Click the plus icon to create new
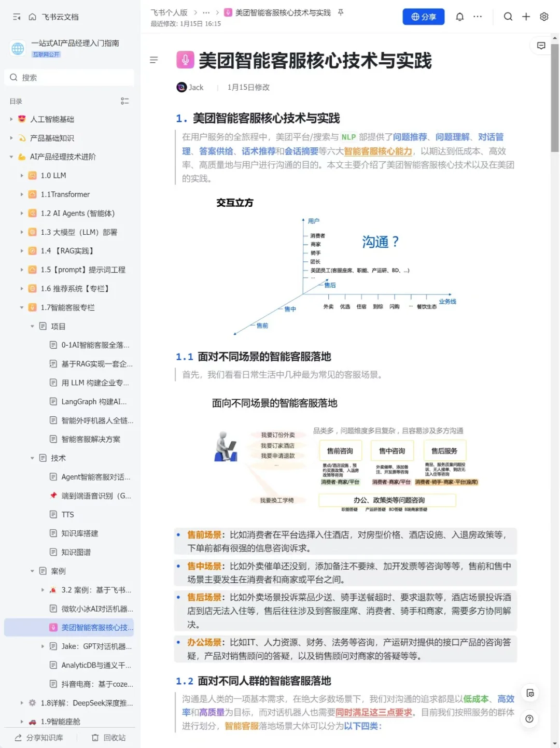Image resolution: width=560 pixels, height=748 pixels. coord(526,17)
